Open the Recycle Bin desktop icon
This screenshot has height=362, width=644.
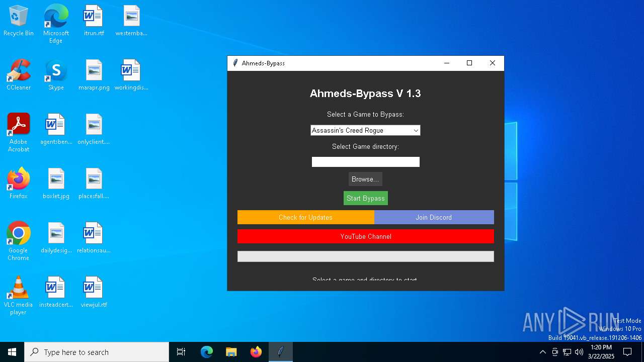[19, 21]
